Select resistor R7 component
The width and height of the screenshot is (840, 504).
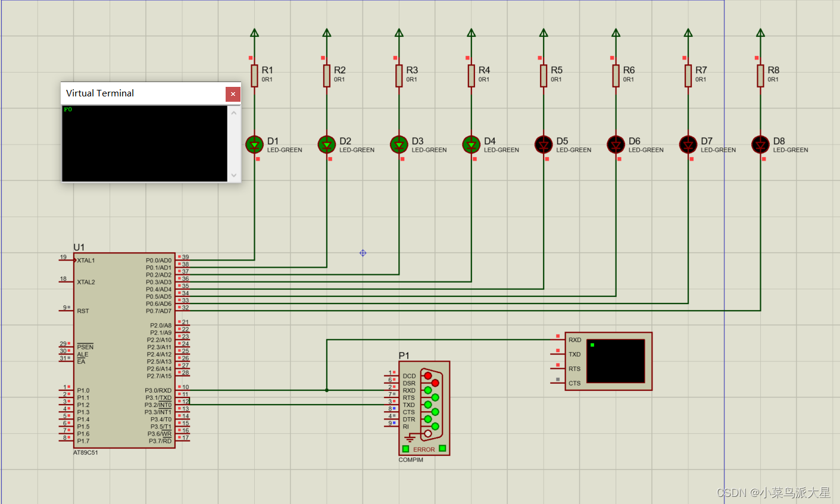click(x=688, y=76)
